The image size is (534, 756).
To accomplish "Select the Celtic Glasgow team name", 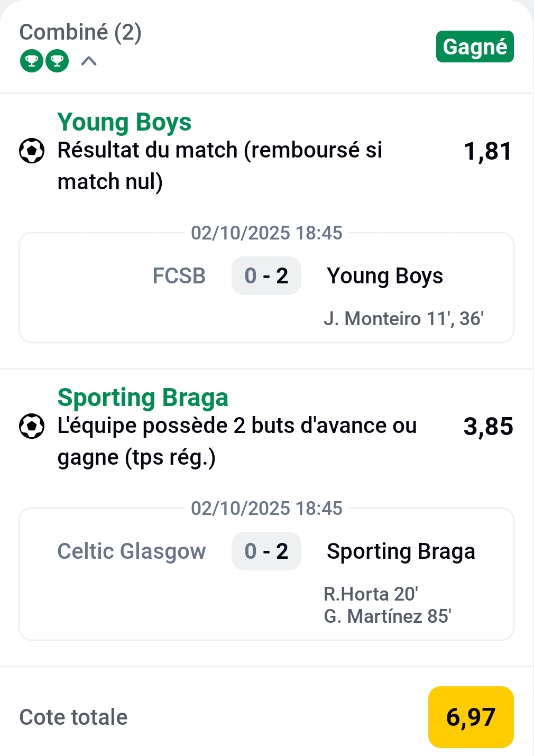I will pyautogui.click(x=131, y=551).
